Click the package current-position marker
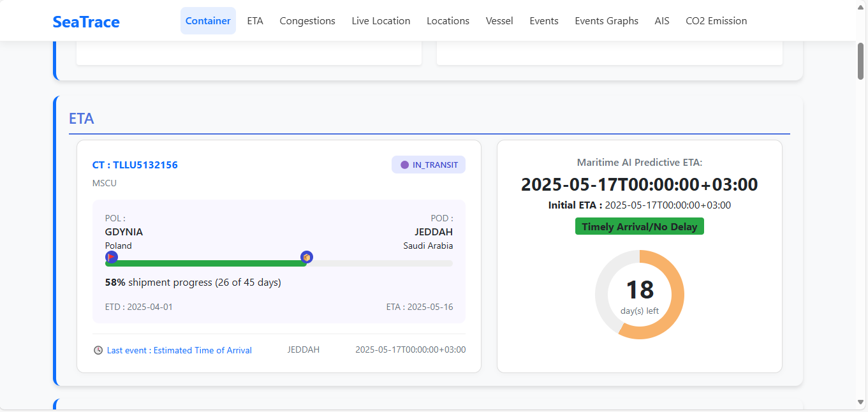The height and width of the screenshot is (412, 868). (x=307, y=257)
